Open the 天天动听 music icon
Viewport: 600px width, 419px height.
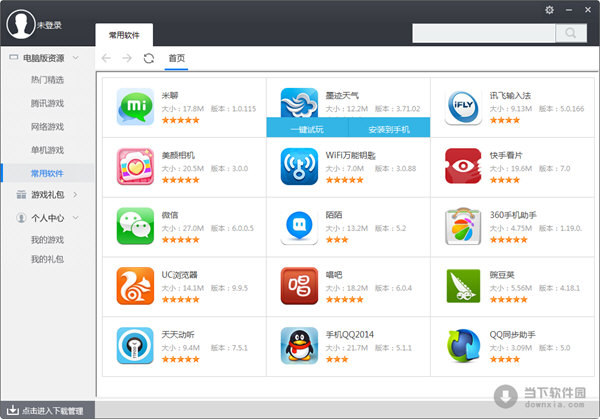pos(135,346)
